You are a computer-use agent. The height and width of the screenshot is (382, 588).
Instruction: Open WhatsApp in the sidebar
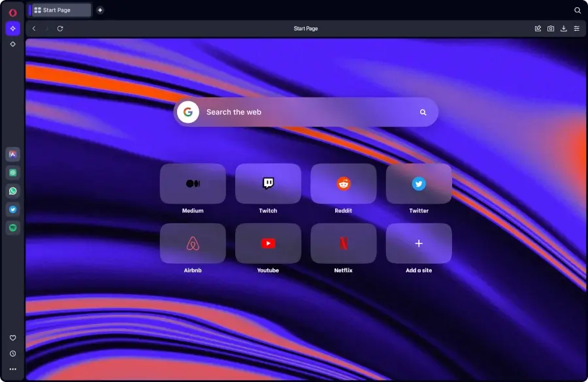click(x=12, y=191)
